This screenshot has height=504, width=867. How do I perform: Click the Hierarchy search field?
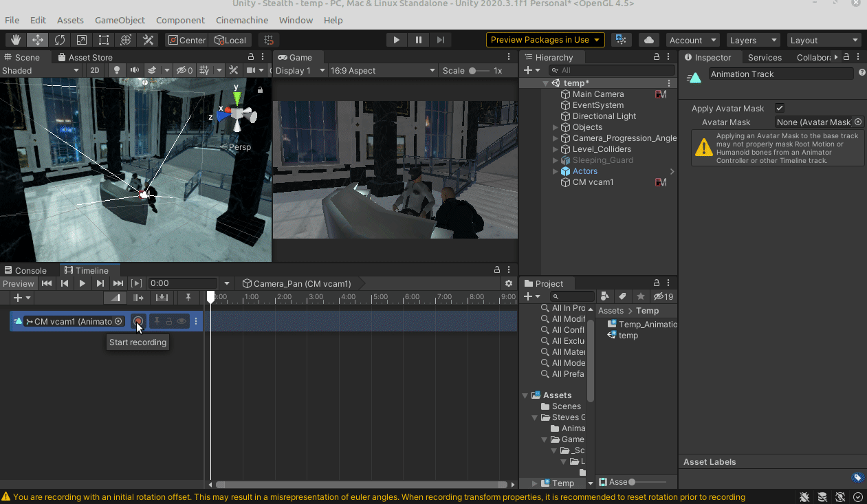612,70
